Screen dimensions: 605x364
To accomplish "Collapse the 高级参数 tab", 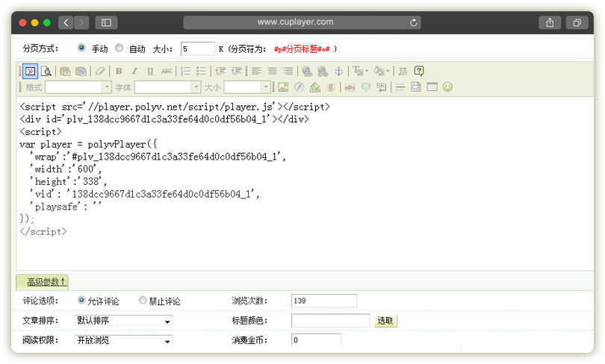I will click(46, 282).
